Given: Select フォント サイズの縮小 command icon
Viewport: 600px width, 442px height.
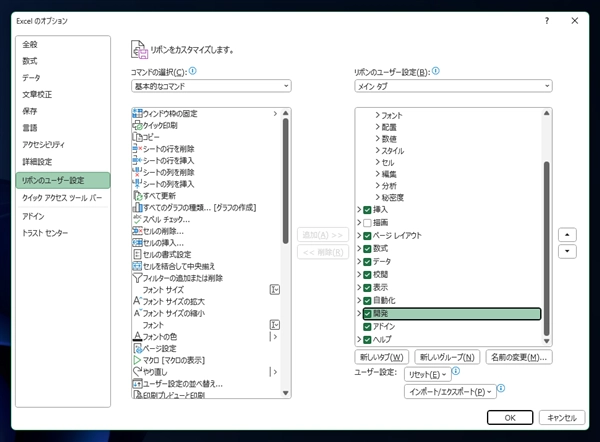Looking at the screenshot, I should tap(137, 313).
